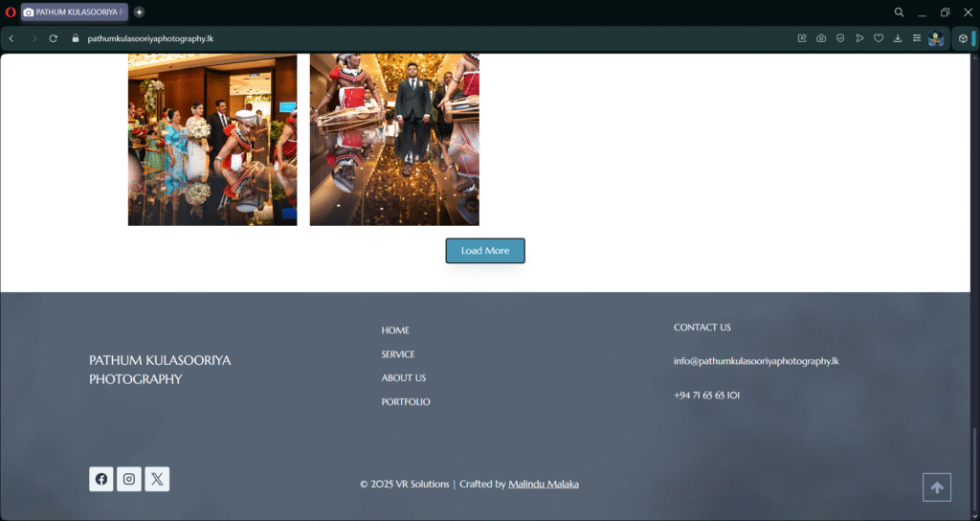Click the page vertical scrollbar thumb
Screen dimensions: 980x521
click(974, 469)
